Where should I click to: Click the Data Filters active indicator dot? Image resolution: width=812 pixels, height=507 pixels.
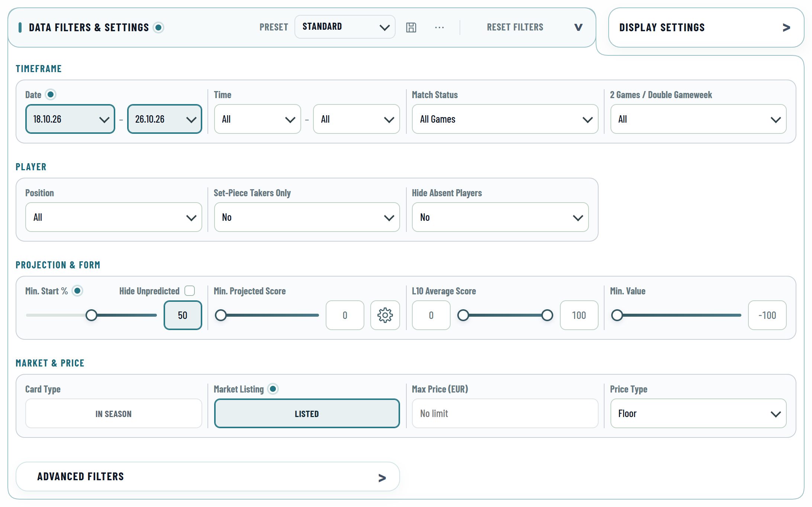[x=158, y=28]
